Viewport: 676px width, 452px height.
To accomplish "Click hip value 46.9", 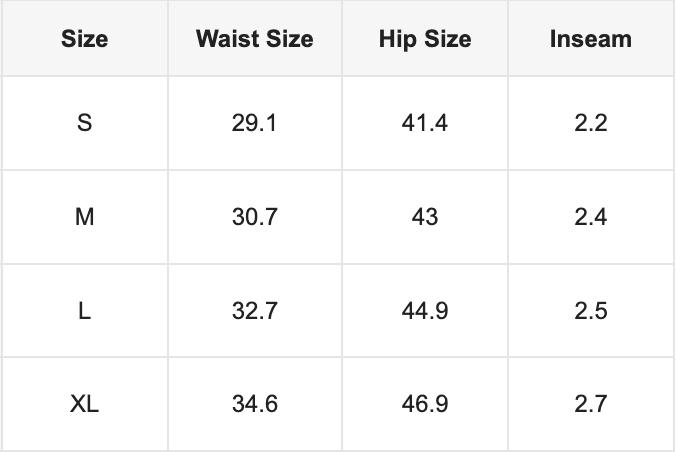I will click(425, 405).
